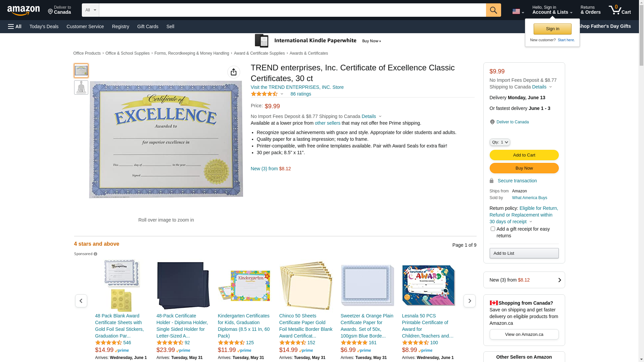Screen dimensions: 644x362
Task: Expand the star rating breakdown popover
Action: [267, 94]
